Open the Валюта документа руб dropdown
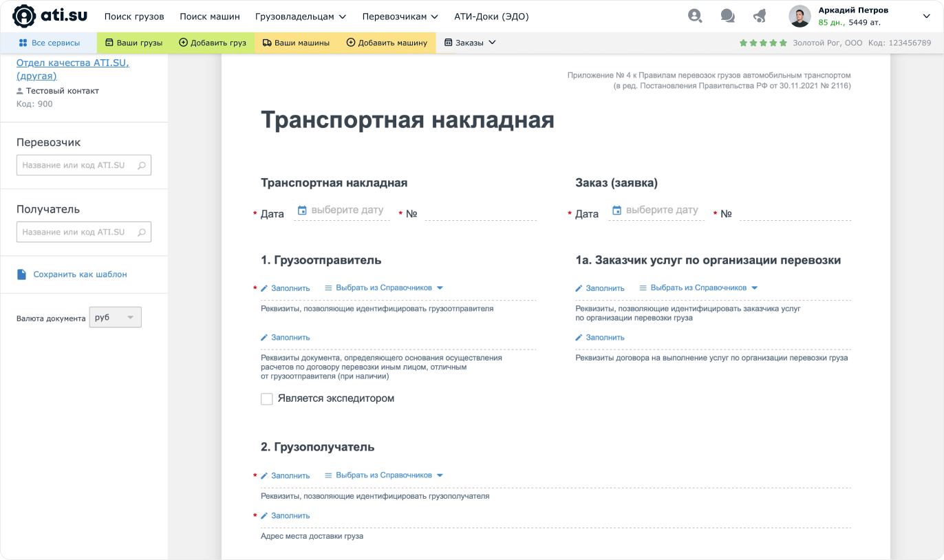This screenshot has height=560, width=944. pos(115,317)
